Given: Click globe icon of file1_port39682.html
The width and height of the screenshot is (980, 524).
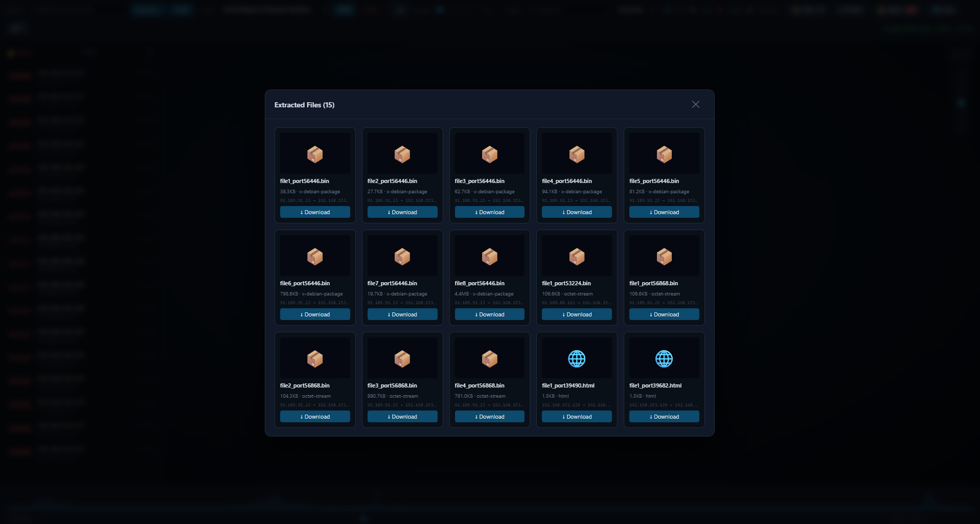Looking at the screenshot, I should pos(664,359).
